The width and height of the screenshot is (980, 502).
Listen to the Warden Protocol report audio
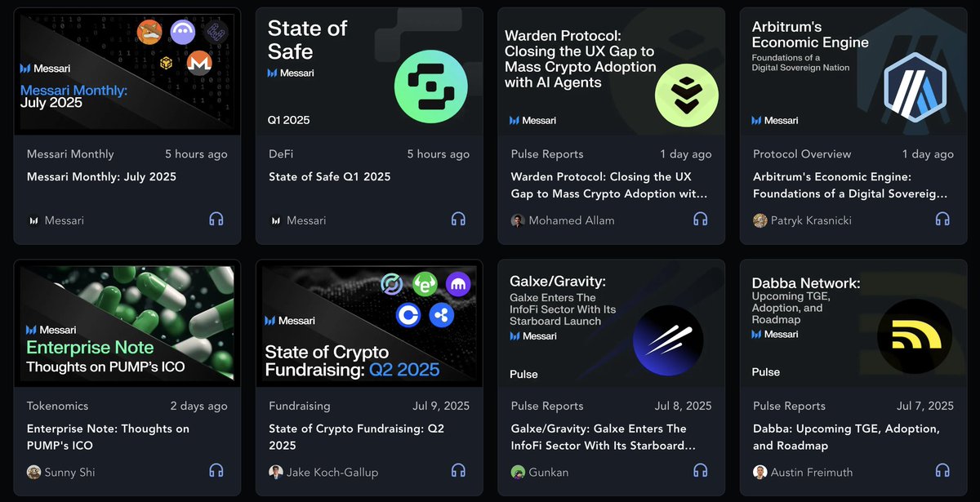700,220
